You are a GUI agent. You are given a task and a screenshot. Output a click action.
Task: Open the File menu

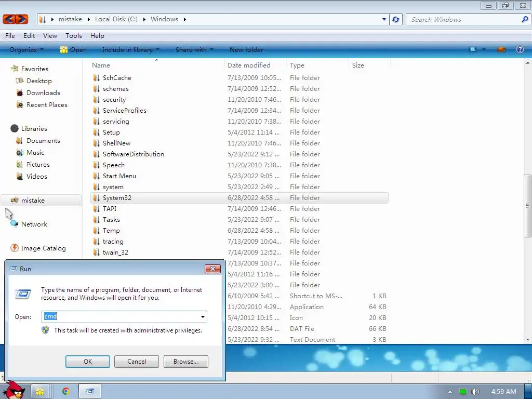[10, 36]
